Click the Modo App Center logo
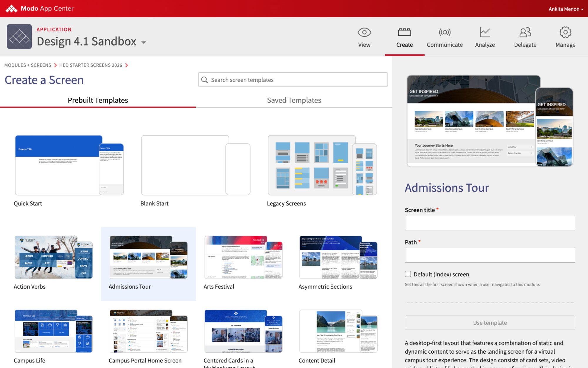 40,9
